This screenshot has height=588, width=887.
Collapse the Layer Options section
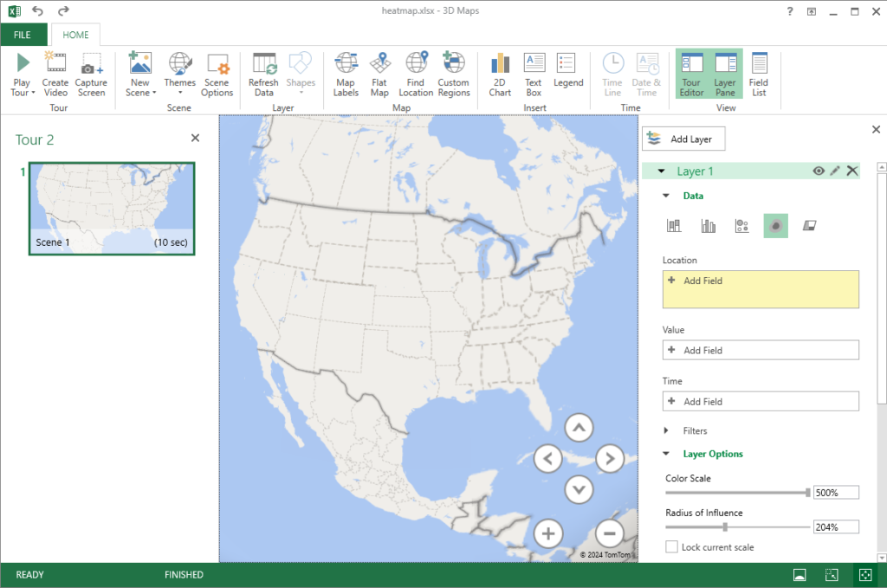click(666, 454)
